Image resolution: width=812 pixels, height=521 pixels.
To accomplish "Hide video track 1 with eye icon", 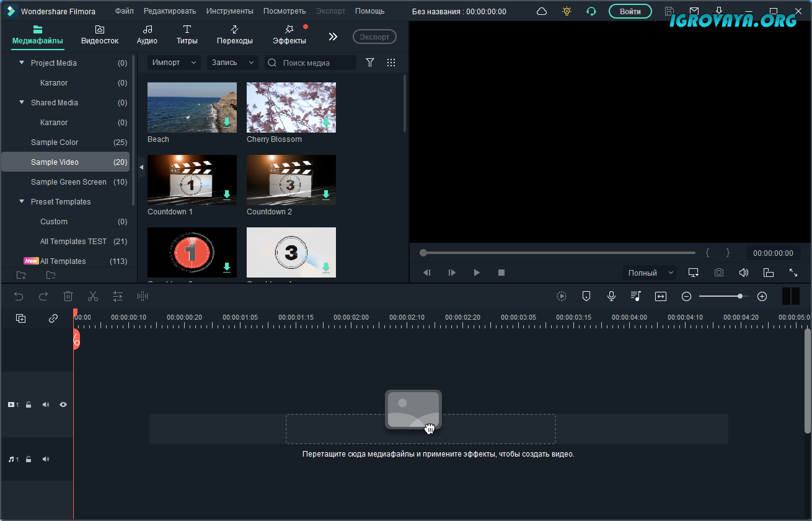I will click(x=63, y=405).
